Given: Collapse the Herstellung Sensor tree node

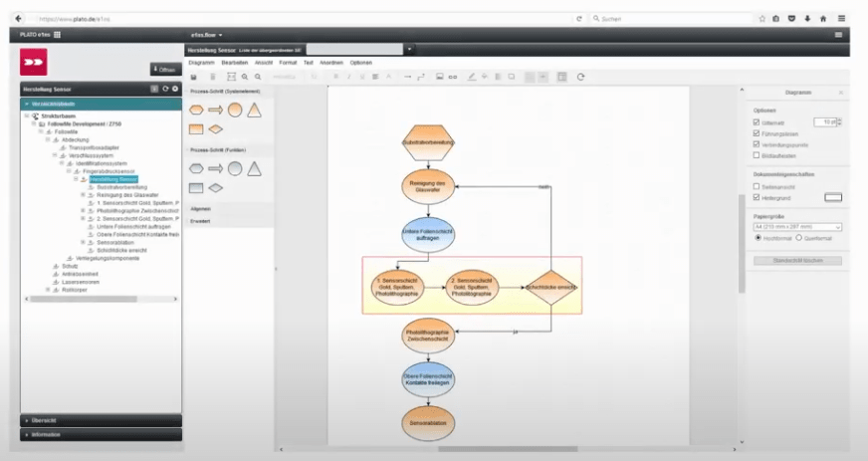Looking at the screenshot, I should coord(77,179).
